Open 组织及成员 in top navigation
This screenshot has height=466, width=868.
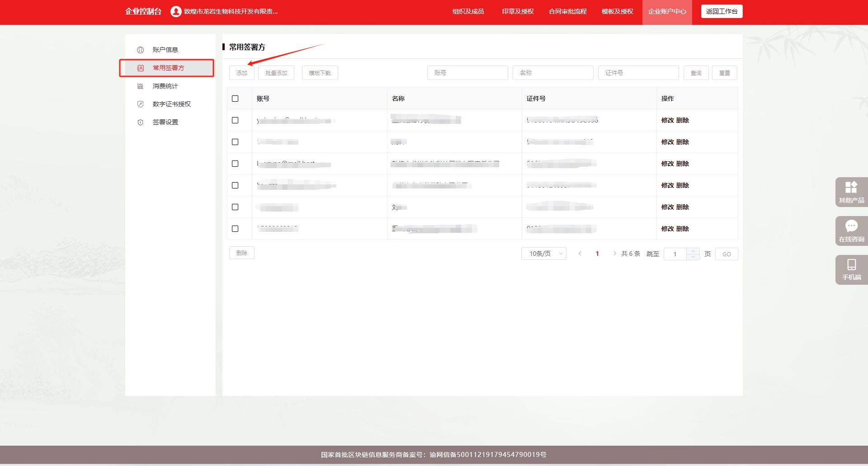click(x=468, y=11)
